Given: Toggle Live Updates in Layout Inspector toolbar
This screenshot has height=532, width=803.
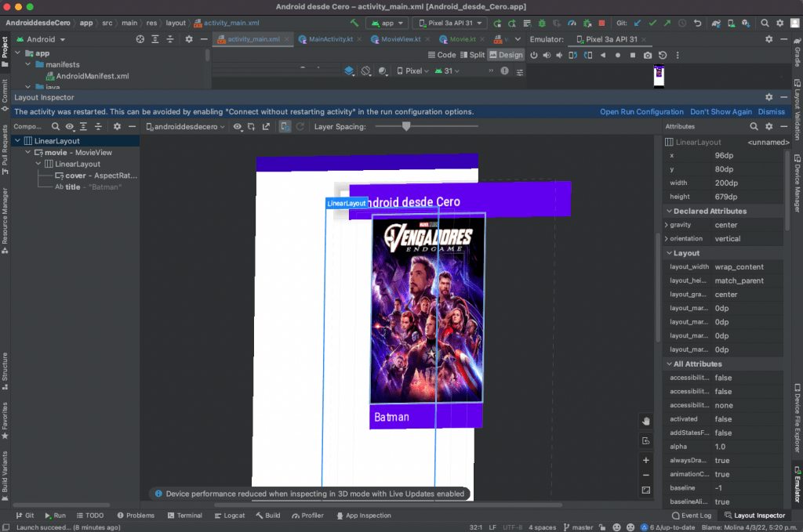Looking at the screenshot, I should click(285, 126).
